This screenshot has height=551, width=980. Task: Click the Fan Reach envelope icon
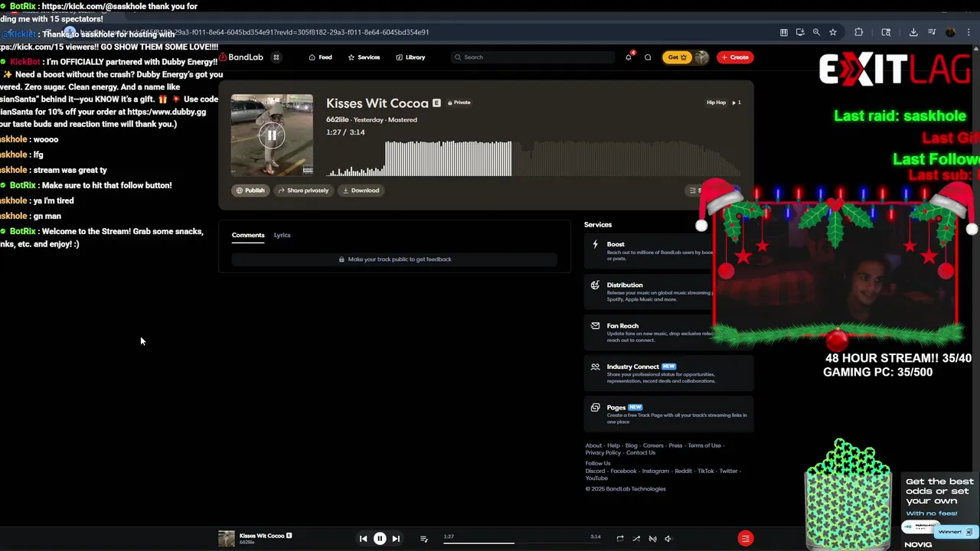(x=595, y=325)
